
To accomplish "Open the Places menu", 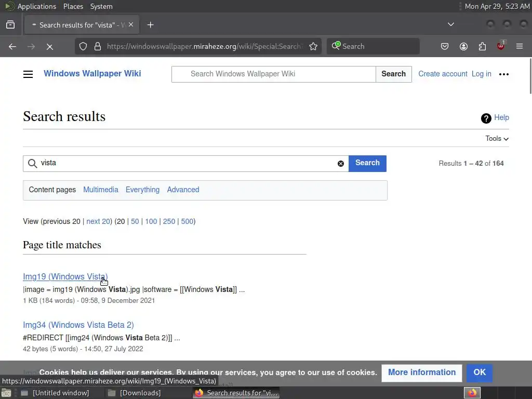I will click(73, 6).
